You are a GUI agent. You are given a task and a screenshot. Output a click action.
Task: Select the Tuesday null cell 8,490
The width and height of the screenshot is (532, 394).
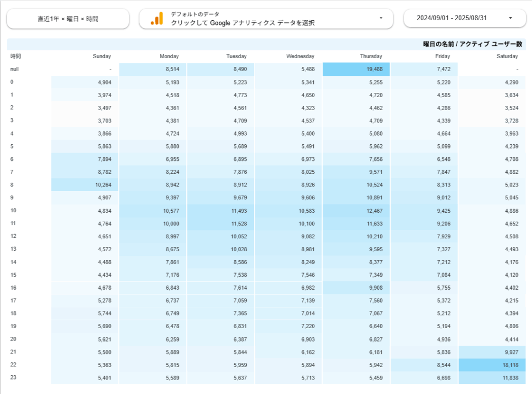click(220, 69)
